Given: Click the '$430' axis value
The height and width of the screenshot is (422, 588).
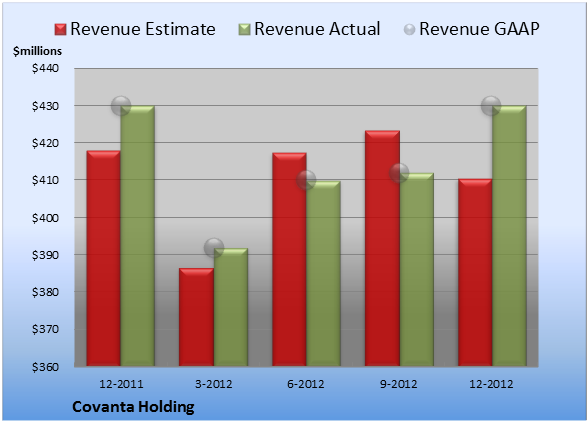Looking at the screenshot, I should click(x=45, y=106).
